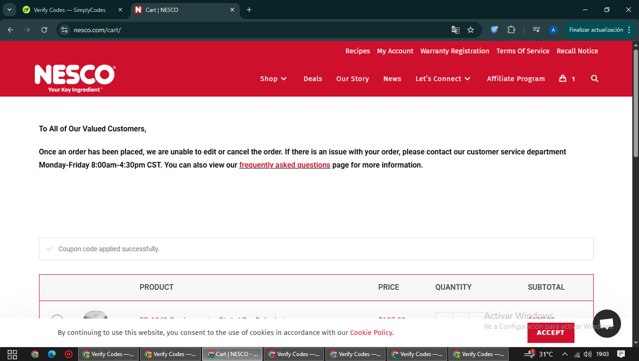The width and height of the screenshot is (639, 361).
Task: Click the address bar URL
Action: 97,30
